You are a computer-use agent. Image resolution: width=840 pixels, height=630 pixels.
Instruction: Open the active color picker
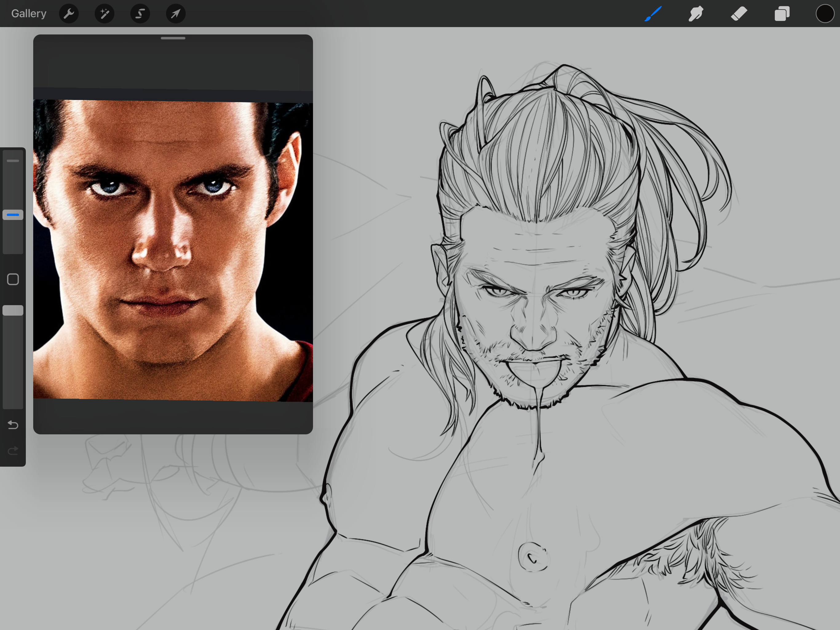click(x=825, y=14)
